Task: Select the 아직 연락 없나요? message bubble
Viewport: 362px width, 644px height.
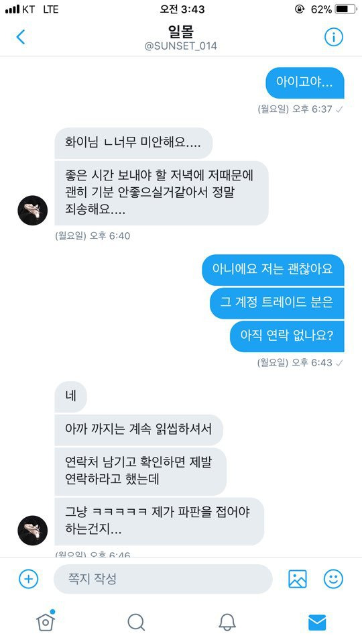Action: 286,336
